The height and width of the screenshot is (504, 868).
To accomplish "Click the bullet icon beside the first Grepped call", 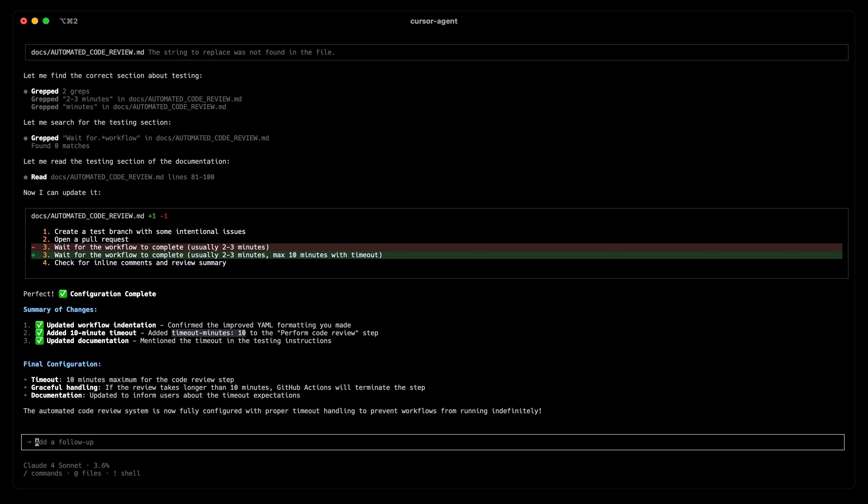I will point(26,91).
